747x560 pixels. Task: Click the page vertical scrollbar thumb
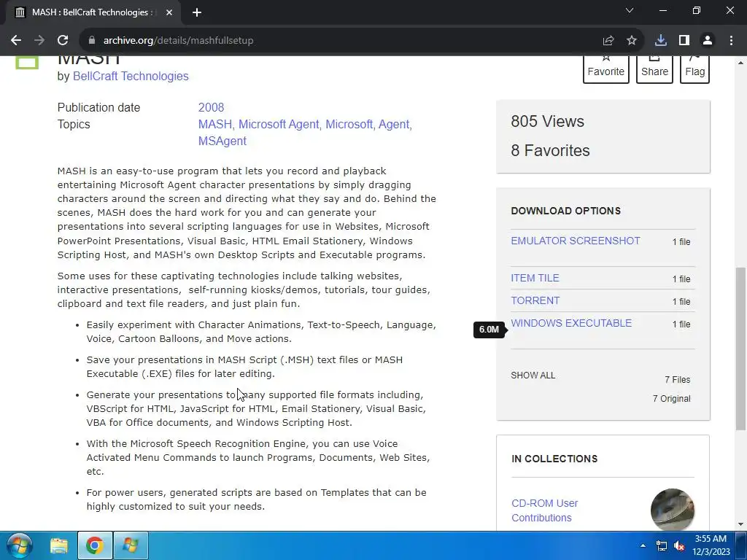coord(740,349)
